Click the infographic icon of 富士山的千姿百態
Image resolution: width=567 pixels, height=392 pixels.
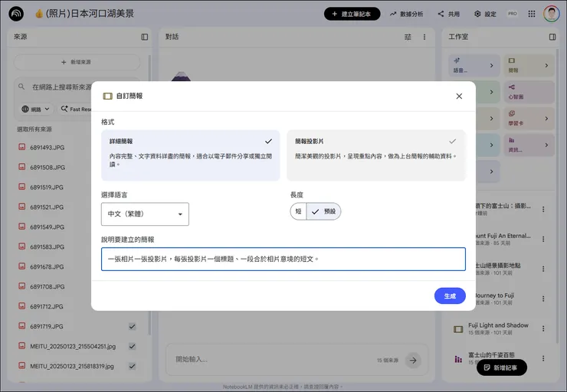(458, 359)
